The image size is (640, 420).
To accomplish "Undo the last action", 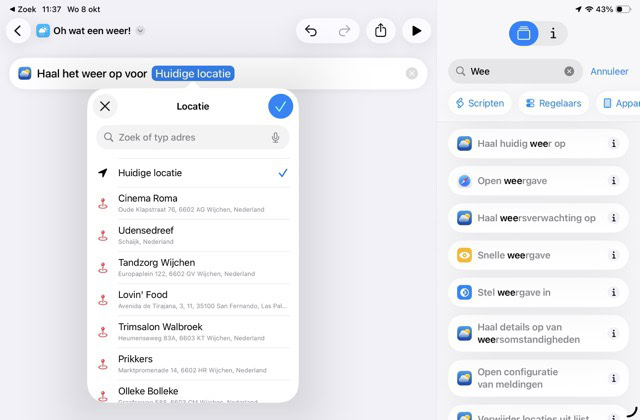I will click(x=311, y=31).
